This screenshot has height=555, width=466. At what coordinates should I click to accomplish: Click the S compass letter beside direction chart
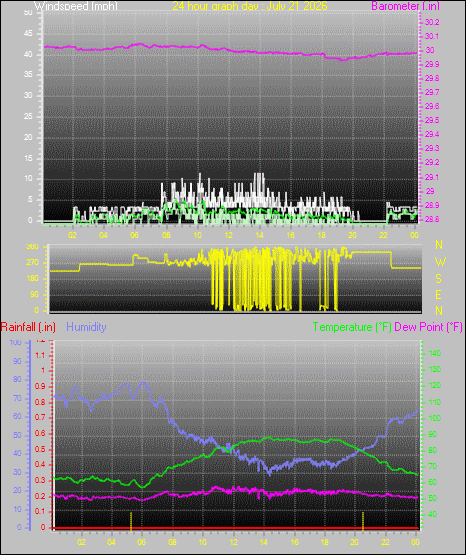pos(439,279)
